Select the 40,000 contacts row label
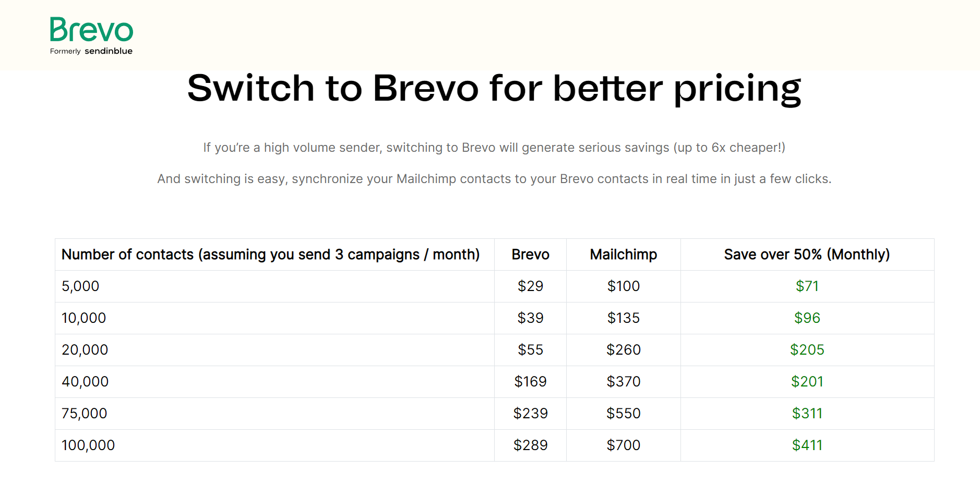This screenshot has height=484, width=980. (x=85, y=382)
